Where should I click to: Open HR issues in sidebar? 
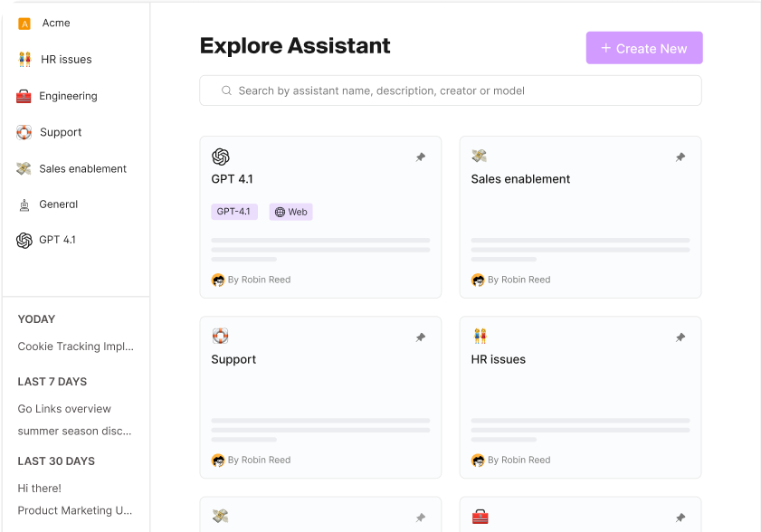point(66,59)
